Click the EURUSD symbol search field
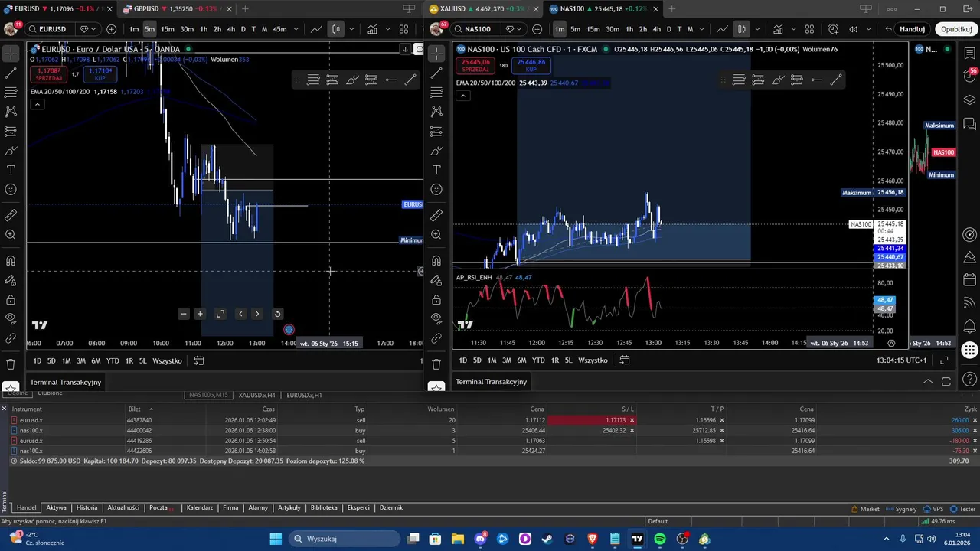Screen dimensions: 980x551 click(52, 29)
